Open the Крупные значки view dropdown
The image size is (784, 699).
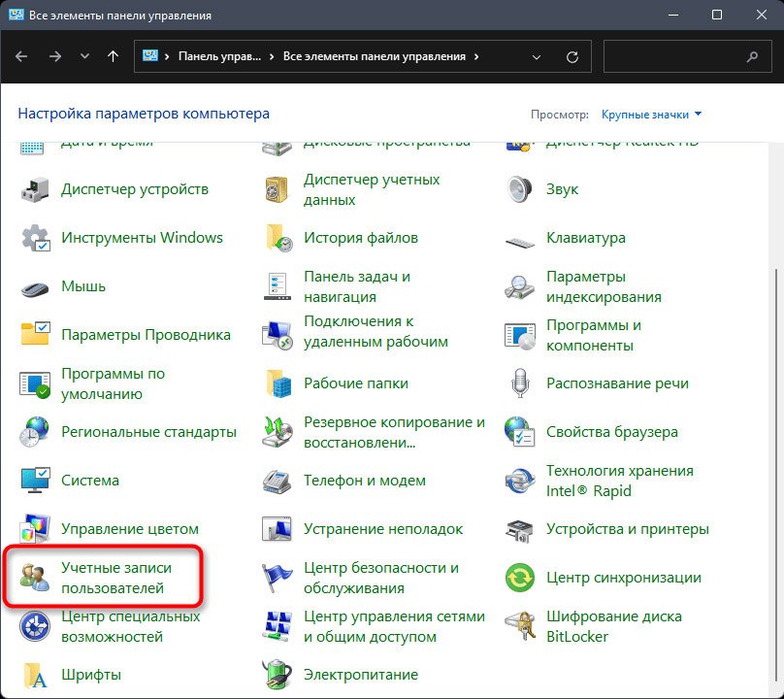pos(651,115)
